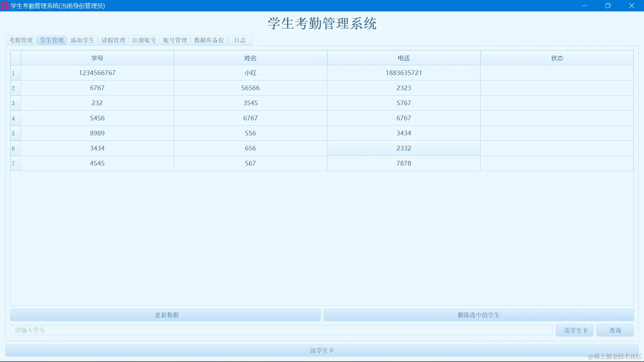
Task: Select row 7 row-number header
Action: click(15, 164)
